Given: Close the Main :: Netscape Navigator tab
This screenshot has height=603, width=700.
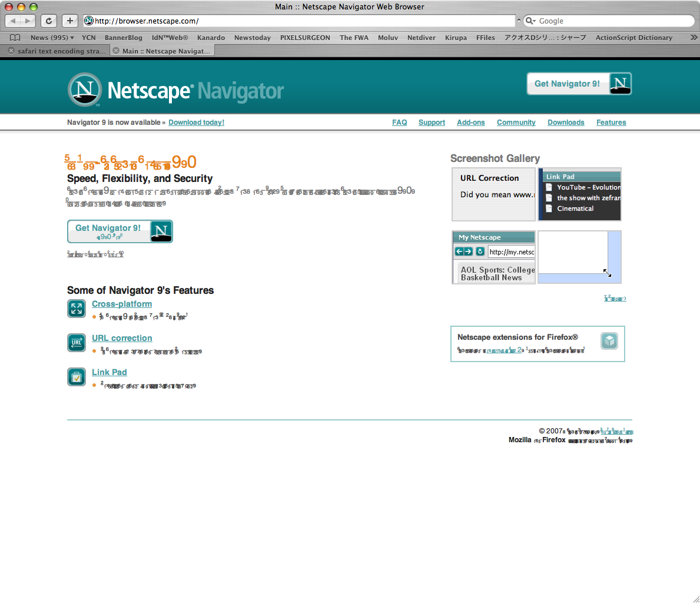Looking at the screenshot, I should tap(116, 51).
